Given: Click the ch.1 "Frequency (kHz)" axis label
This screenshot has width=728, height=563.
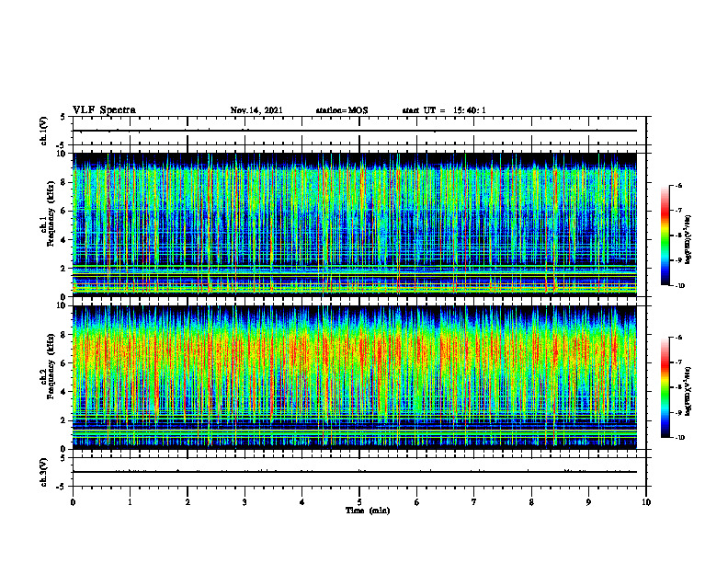Looking at the screenshot, I should (x=51, y=213).
